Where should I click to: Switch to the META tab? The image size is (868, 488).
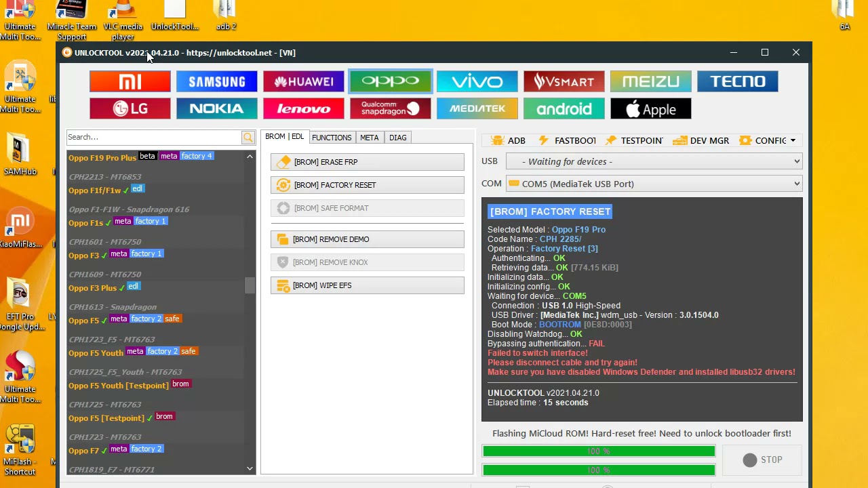click(370, 138)
